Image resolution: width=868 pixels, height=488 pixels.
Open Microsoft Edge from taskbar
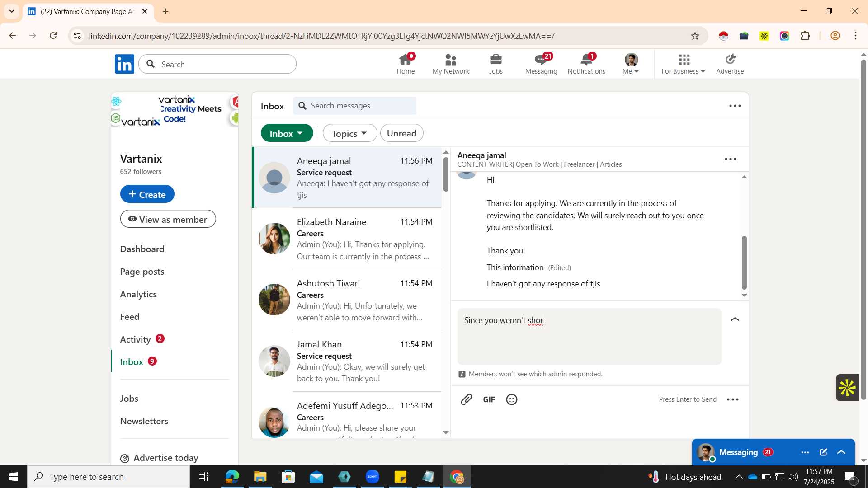(232, 477)
